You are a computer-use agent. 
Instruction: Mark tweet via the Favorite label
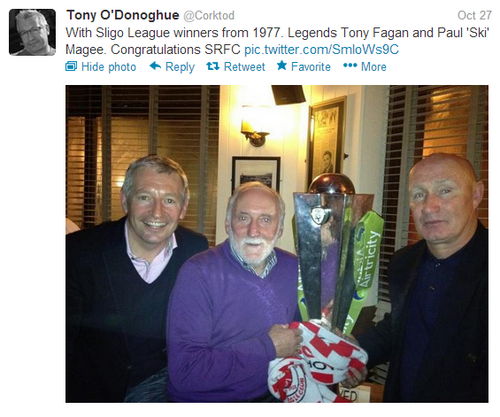pos(311,67)
